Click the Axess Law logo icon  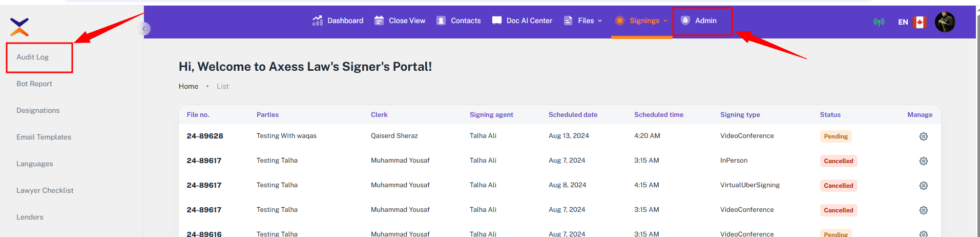(19, 27)
